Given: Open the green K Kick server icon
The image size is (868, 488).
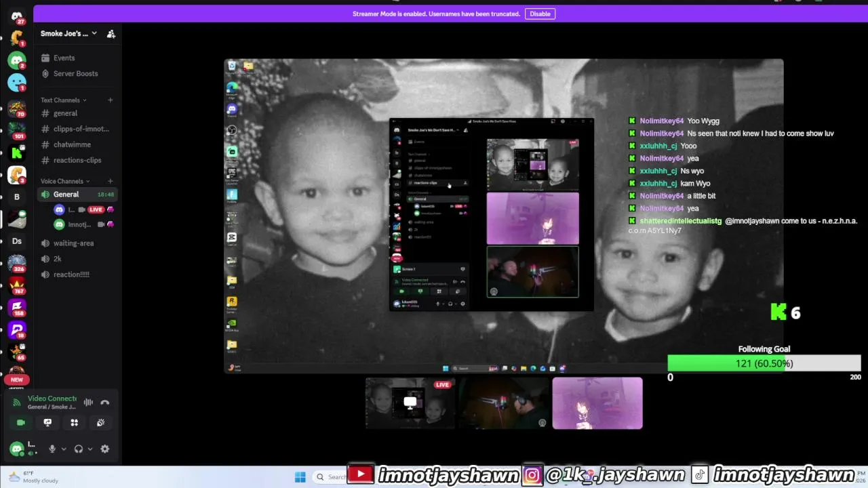Looking at the screenshot, I should point(17,152).
